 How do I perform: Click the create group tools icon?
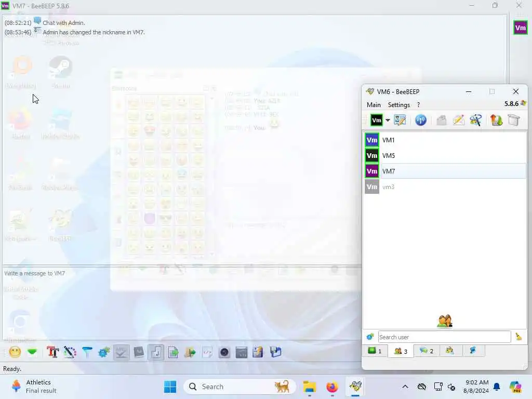pos(476,120)
